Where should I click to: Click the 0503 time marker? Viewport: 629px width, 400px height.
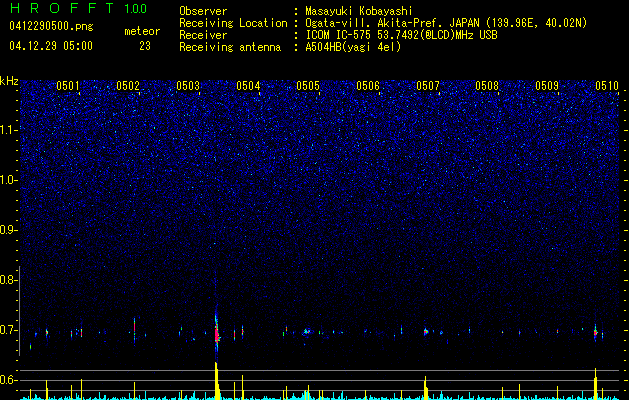coord(188,85)
